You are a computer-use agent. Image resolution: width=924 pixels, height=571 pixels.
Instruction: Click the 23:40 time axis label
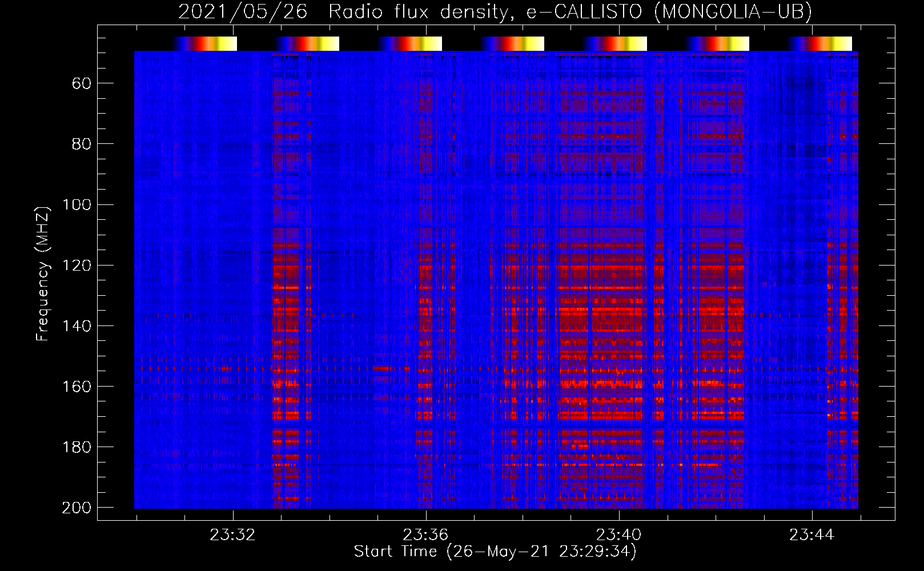[619, 535]
